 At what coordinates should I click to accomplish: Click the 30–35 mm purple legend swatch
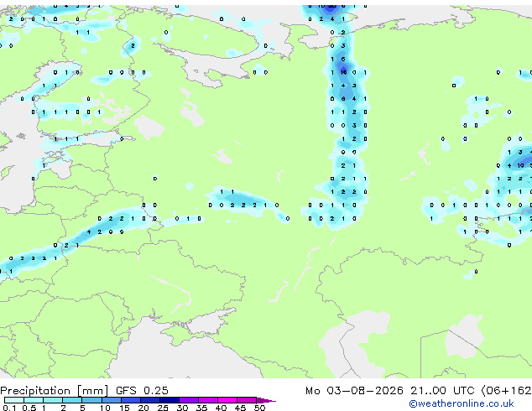pos(189,400)
